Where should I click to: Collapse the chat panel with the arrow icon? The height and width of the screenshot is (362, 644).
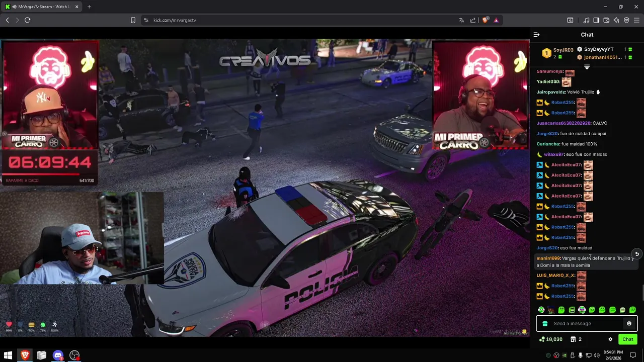[536, 35]
